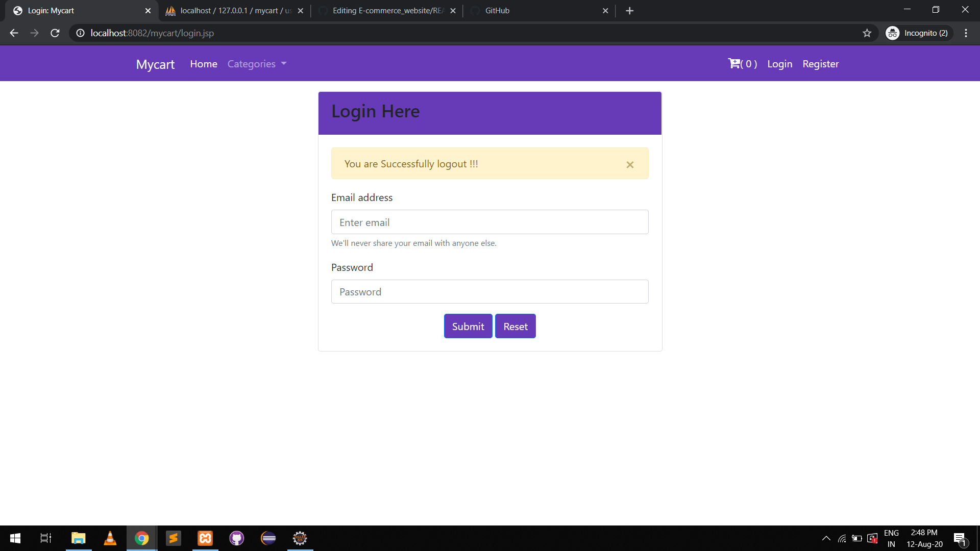Focus the Enter email field
Screen dimensions: 980x551
(x=489, y=222)
